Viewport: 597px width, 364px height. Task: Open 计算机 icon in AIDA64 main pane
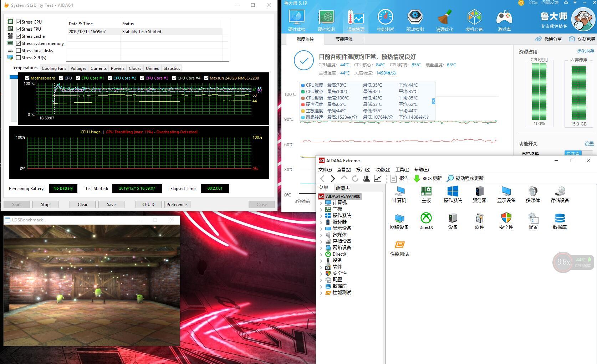point(399,195)
